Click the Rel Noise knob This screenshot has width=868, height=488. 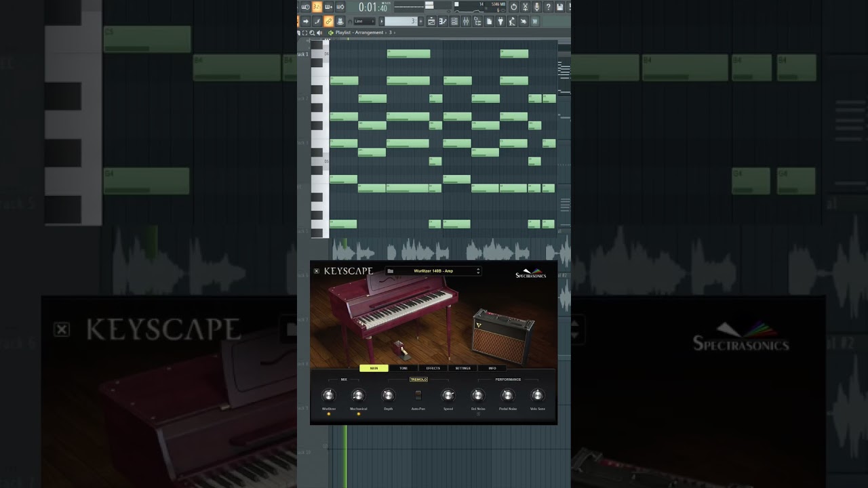(478, 395)
